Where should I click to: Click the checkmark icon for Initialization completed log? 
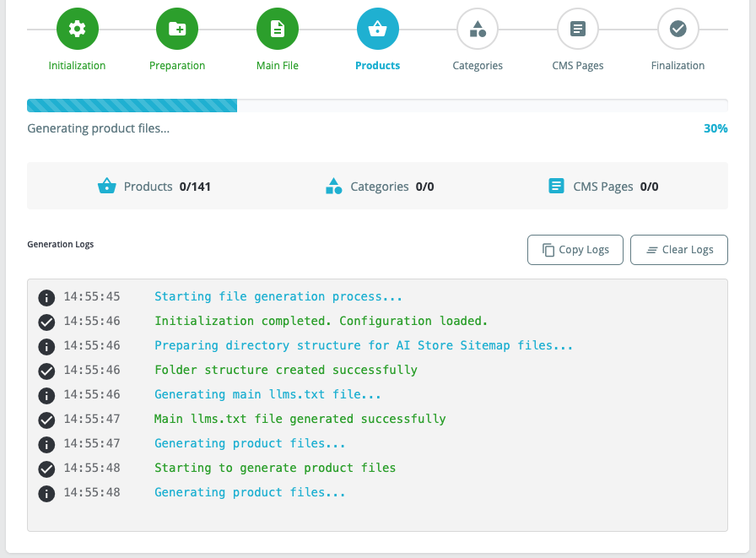pyautogui.click(x=46, y=322)
